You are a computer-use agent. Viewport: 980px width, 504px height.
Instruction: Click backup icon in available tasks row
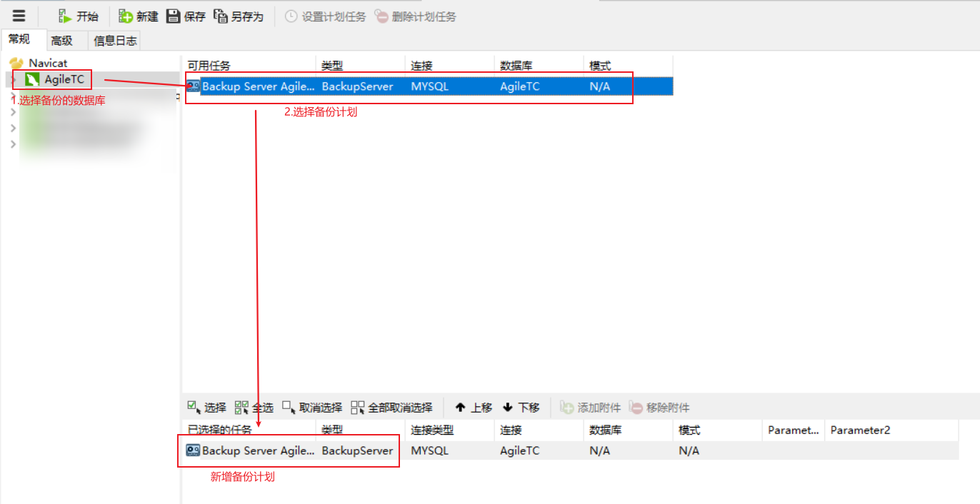(194, 86)
